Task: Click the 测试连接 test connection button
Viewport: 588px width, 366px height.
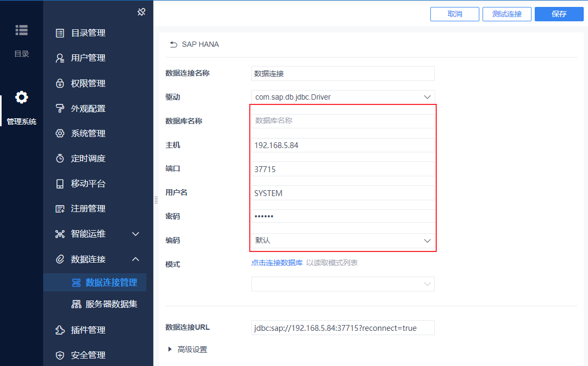Action: pyautogui.click(x=507, y=14)
